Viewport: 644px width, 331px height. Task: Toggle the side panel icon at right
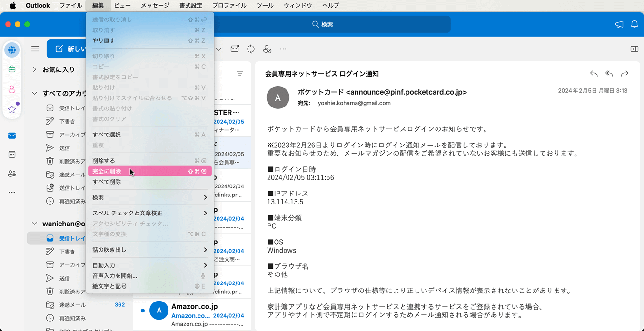[x=634, y=49]
